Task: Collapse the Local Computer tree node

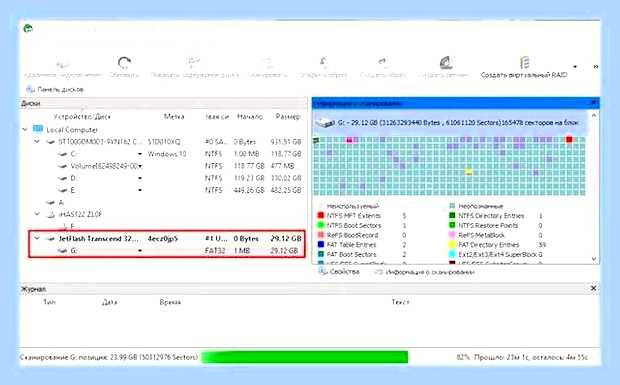Action: (x=25, y=129)
